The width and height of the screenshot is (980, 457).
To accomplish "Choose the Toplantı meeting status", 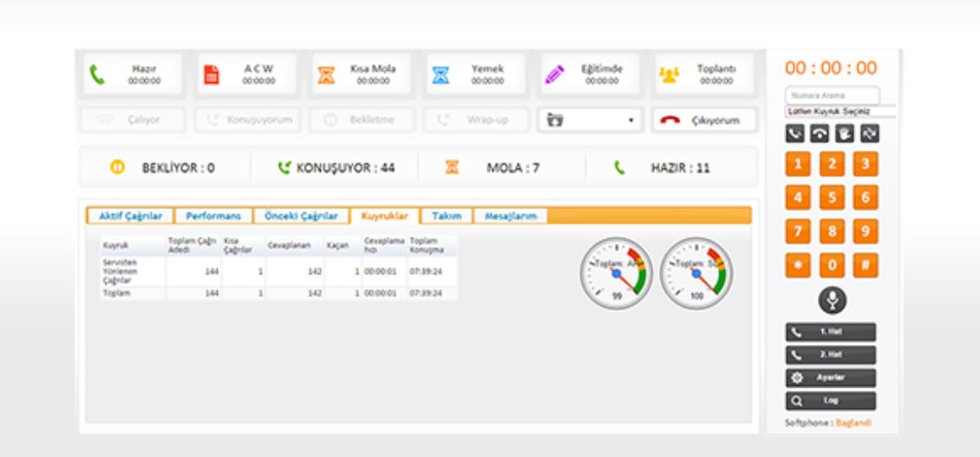I will point(704,75).
